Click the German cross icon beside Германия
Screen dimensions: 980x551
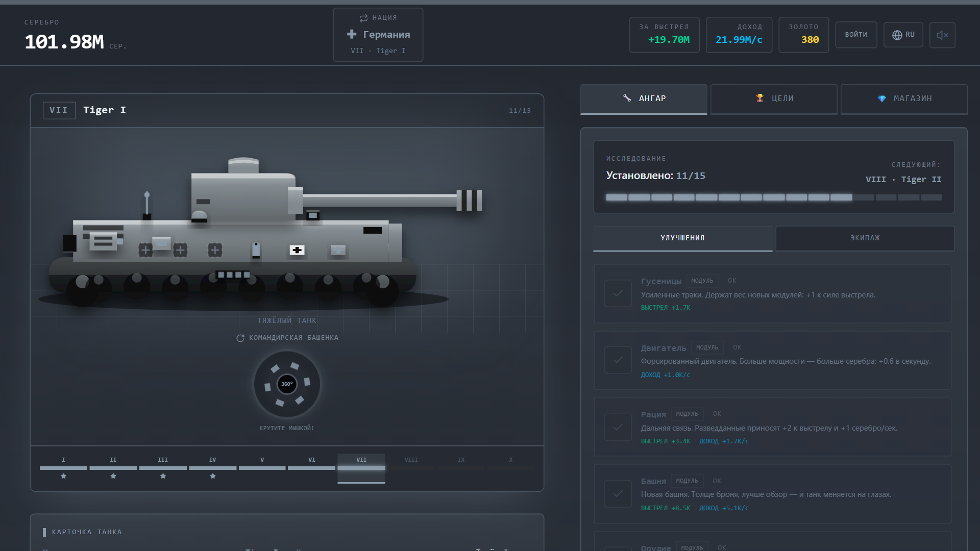(352, 34)
